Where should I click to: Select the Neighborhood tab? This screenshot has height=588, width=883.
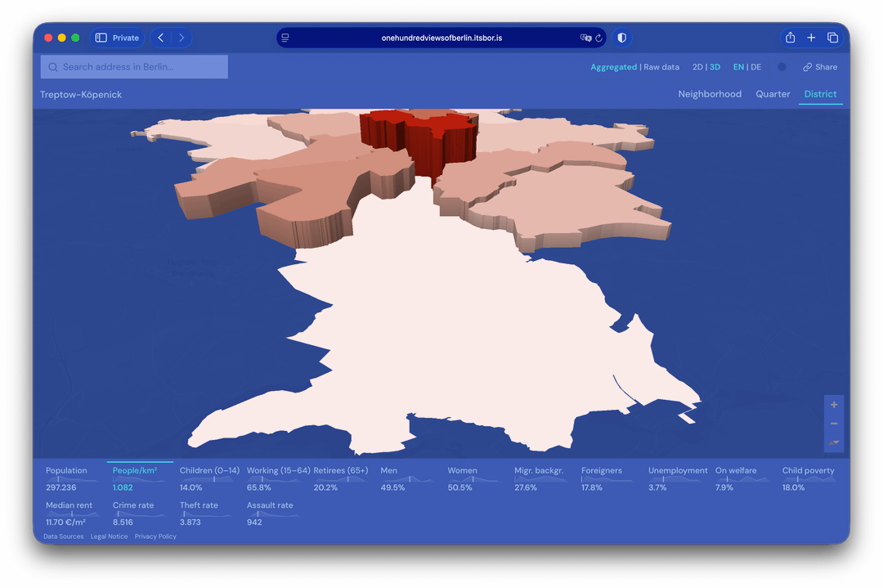coord(710,94)
